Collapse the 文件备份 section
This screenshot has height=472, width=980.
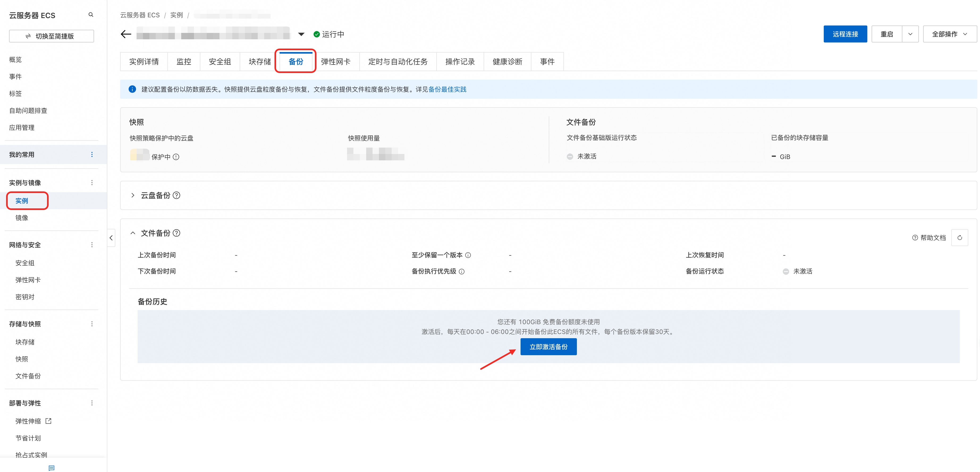133,233
